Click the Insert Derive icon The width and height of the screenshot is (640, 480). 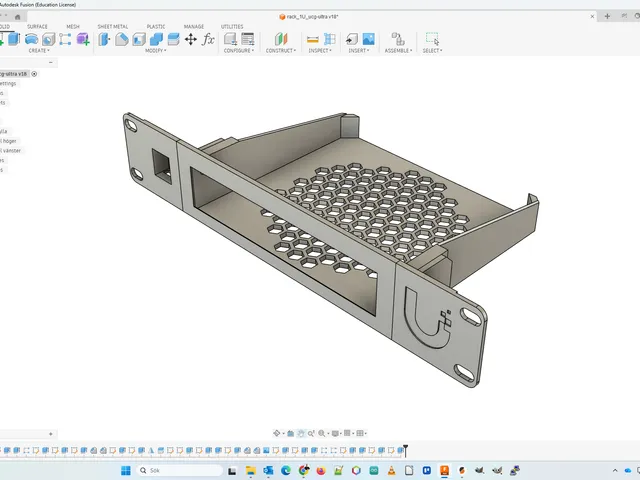[x=351, y=39]
